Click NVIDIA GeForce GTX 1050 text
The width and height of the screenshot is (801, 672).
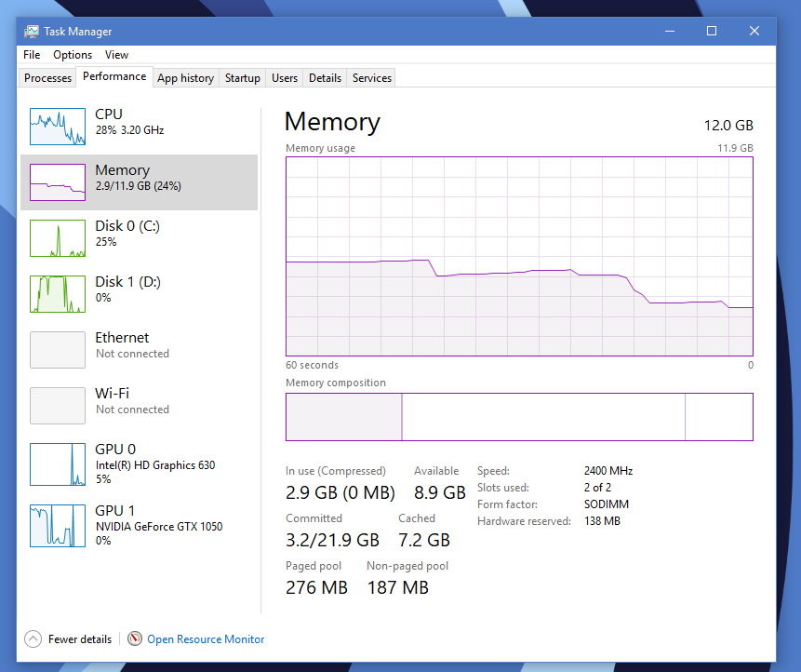point(159,527)
